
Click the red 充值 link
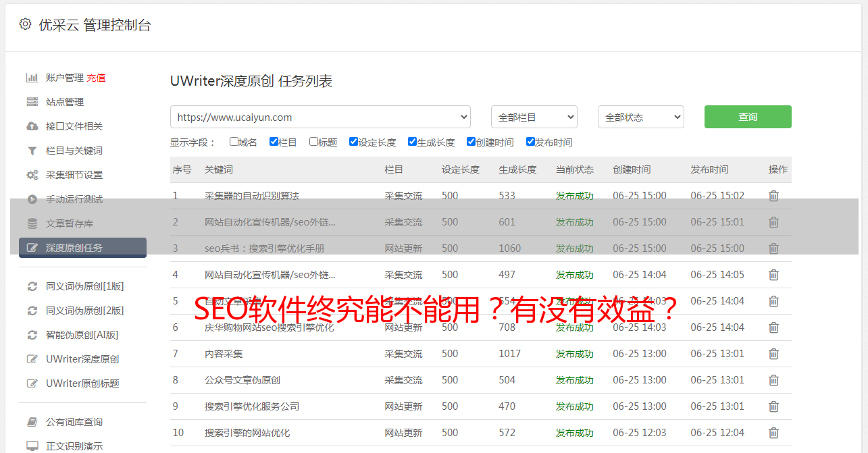click(x=96, y=78)
